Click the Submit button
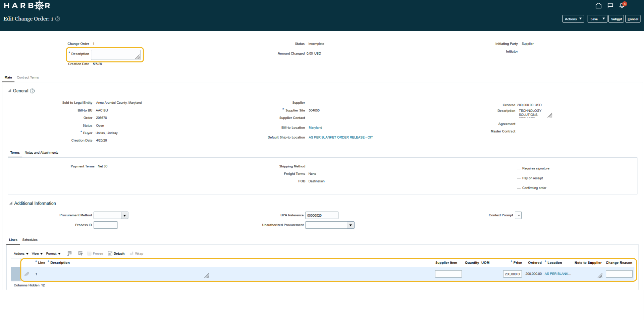 616,19
